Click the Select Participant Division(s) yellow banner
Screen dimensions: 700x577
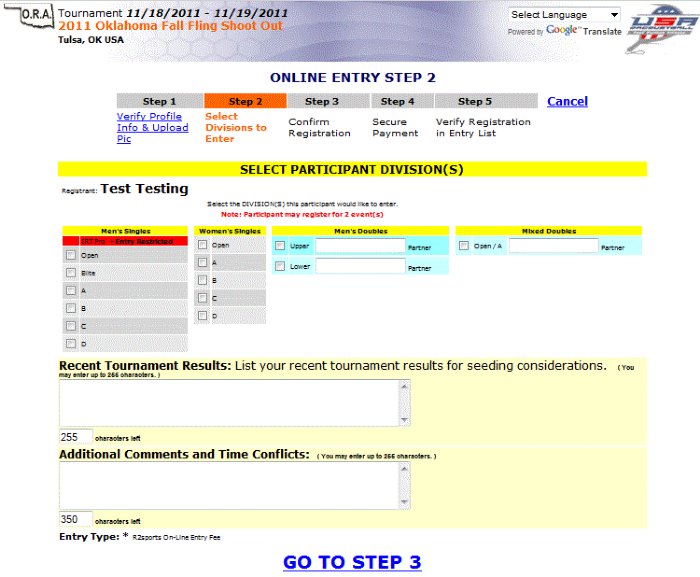coord(352,169)
